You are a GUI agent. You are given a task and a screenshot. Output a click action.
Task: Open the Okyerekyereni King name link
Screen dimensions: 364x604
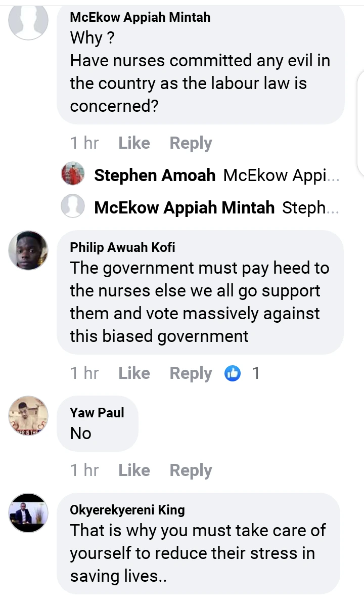click(x=127, y=510)
